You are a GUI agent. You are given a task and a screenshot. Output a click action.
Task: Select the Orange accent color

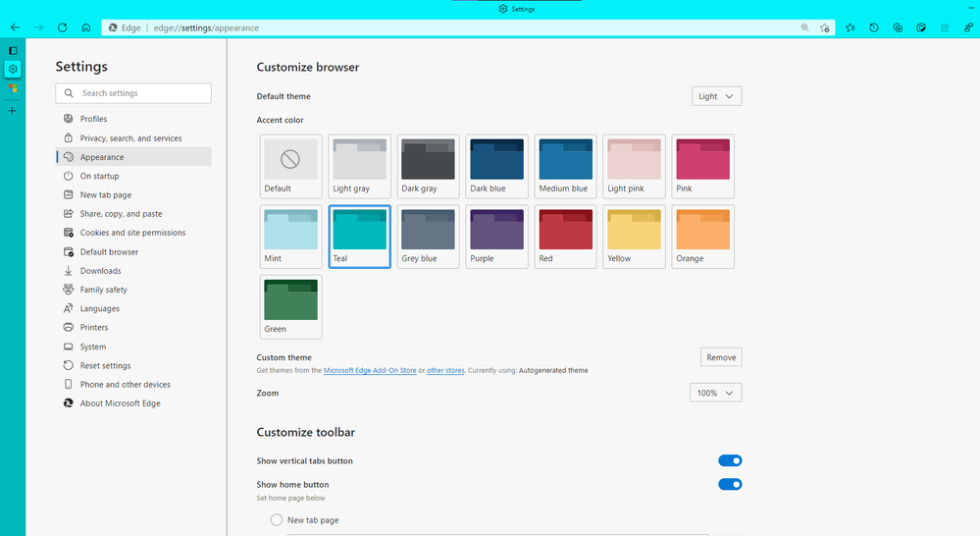[x=702, y=237]
